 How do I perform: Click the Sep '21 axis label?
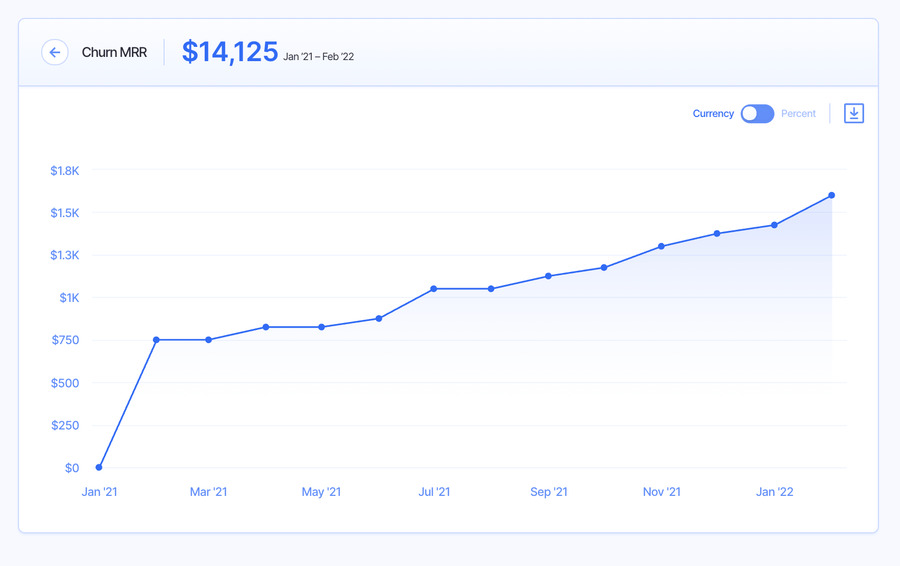(549, 492)
